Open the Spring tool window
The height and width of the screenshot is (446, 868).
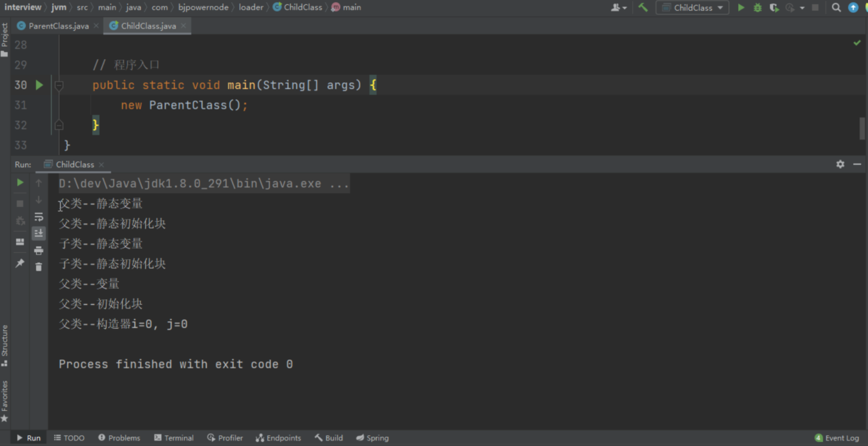[372, 438]
